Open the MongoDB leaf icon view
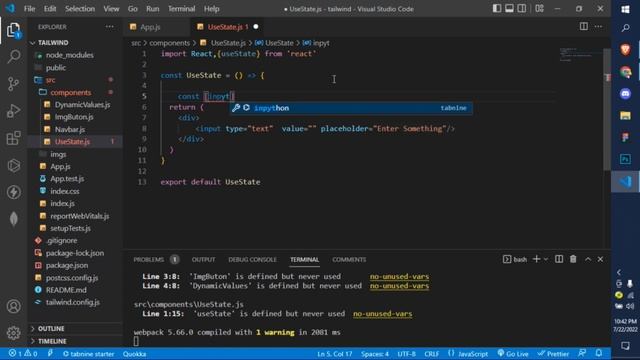This screenshot has width=640, height=360. coord(13,219)
